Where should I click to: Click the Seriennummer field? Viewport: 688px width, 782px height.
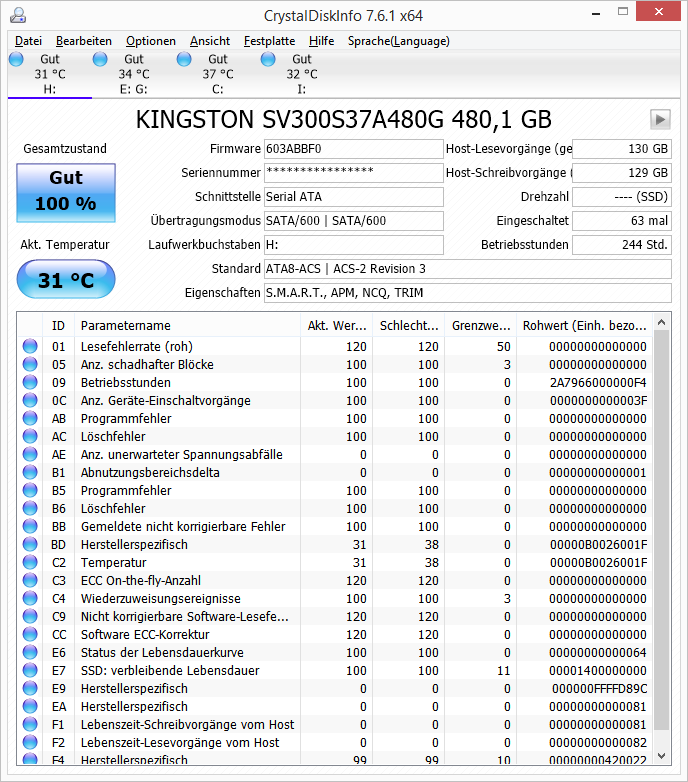353,173
